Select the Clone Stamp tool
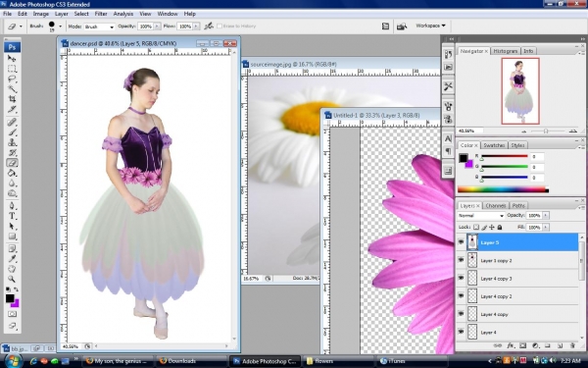The image size is (588, 368). pos(12,142)
